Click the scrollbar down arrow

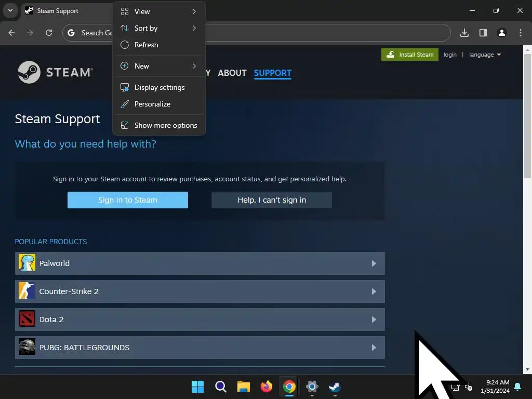pyautogui.click(x=527, y=369)
